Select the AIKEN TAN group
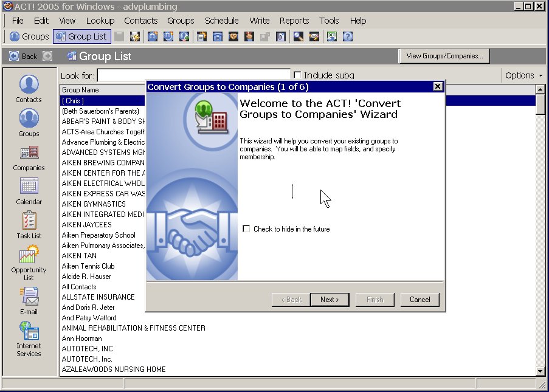This screenshot has height=392, width=549. (79, 255)
